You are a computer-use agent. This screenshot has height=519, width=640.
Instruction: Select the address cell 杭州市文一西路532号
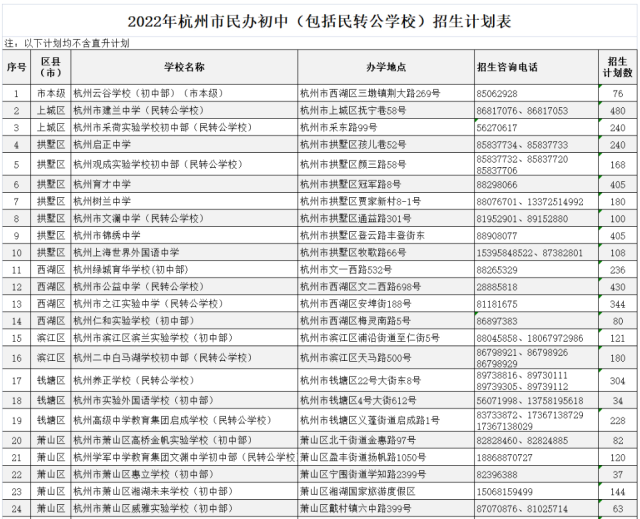(386, 270)
